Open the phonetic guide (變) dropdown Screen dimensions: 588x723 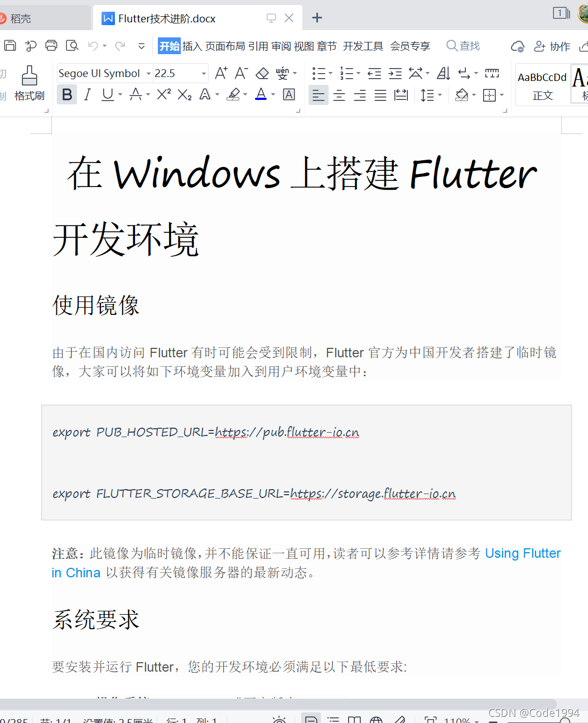coord(295,73)
